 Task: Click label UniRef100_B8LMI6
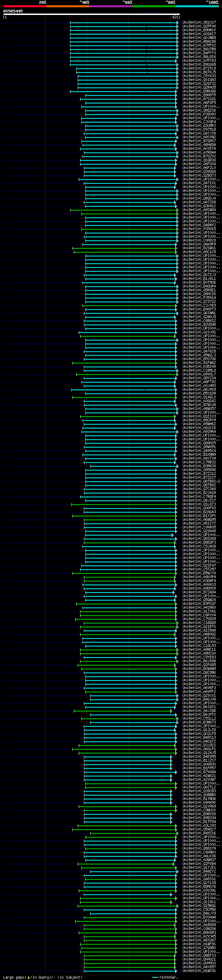click(x=199, y=57)
